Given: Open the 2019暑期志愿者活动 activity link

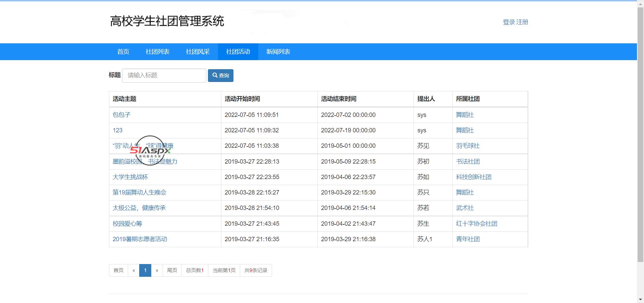Looking at the screenshot, I should 140,239.
